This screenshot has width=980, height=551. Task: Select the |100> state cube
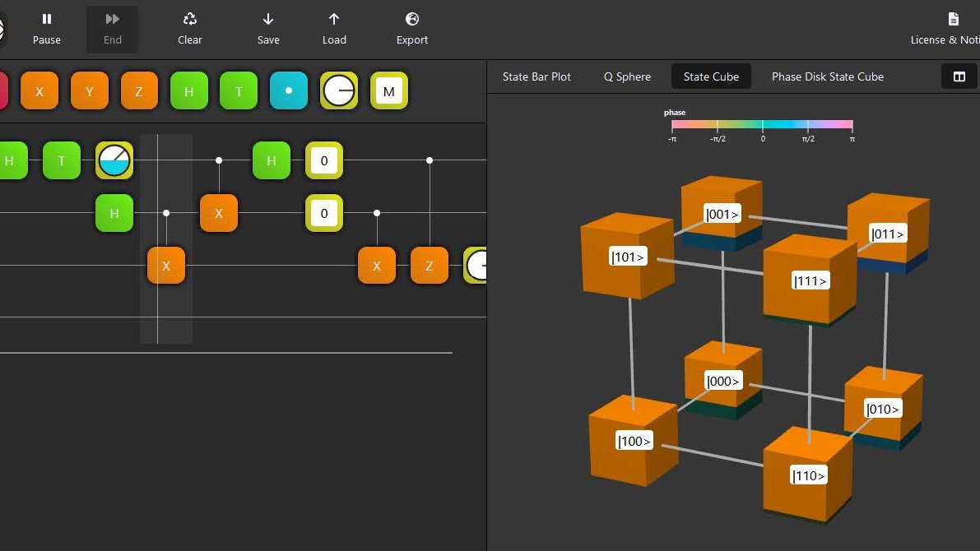(x=634, y=441)
